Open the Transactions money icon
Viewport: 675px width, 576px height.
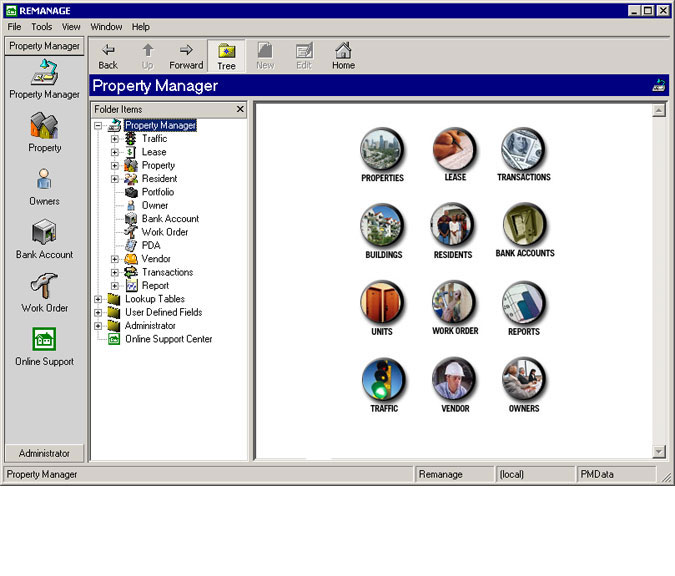point(523,149)
